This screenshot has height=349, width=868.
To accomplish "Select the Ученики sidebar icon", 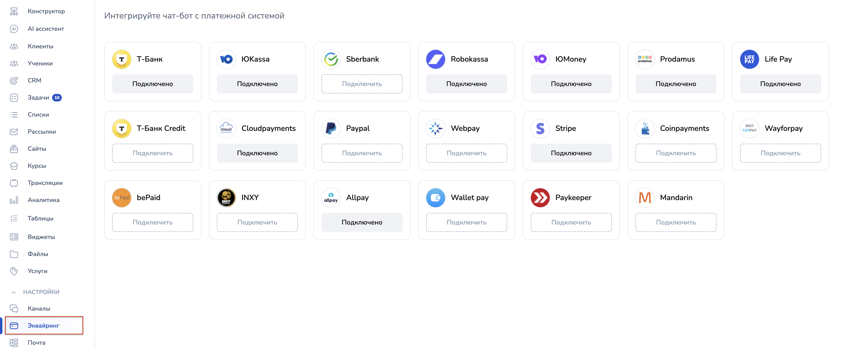I will (14, 64).
